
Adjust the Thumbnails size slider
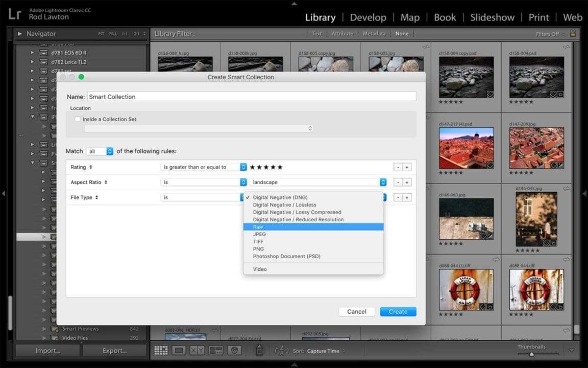point(537,354)
